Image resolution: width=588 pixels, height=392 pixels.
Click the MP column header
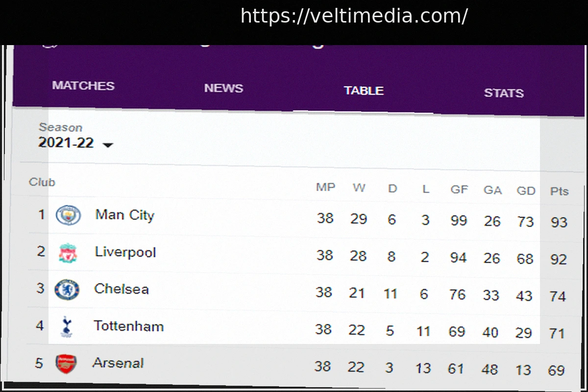click(325, 187)
